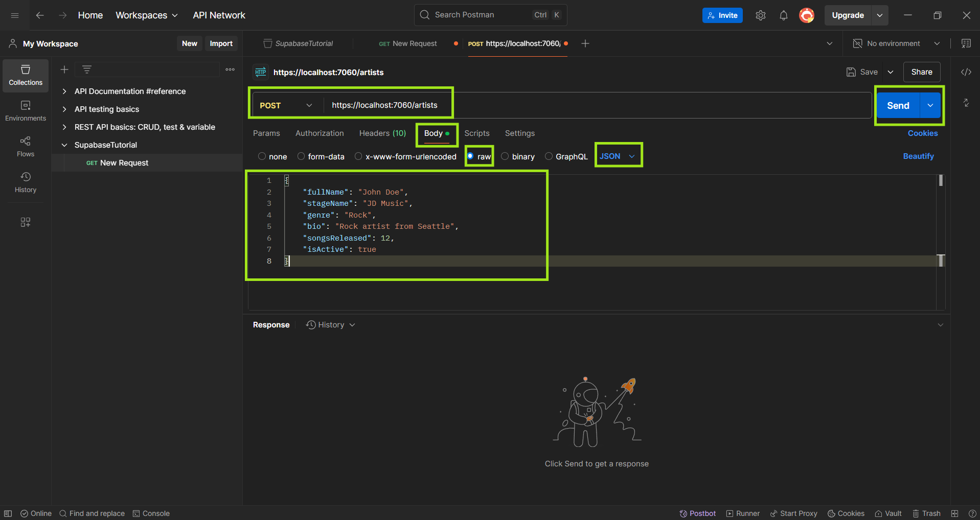Open Collections in the sidebar
This screenshot has width=980, height=520.
[x=26, y=76]
